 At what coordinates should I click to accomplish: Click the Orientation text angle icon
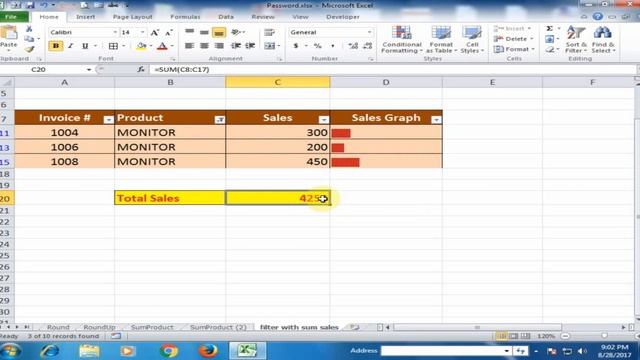pos(236,32)
